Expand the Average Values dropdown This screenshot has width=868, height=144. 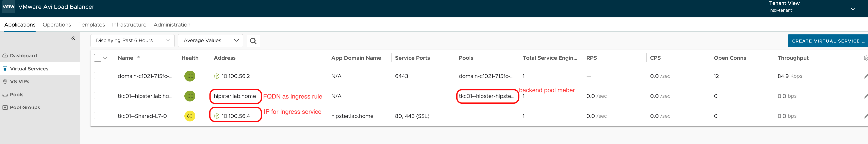[211, 41]
